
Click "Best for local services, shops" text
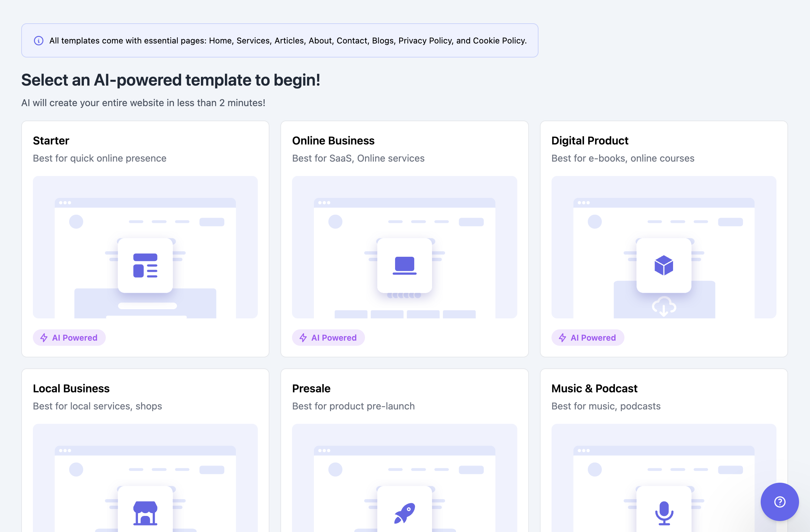(x=97, y=406)
